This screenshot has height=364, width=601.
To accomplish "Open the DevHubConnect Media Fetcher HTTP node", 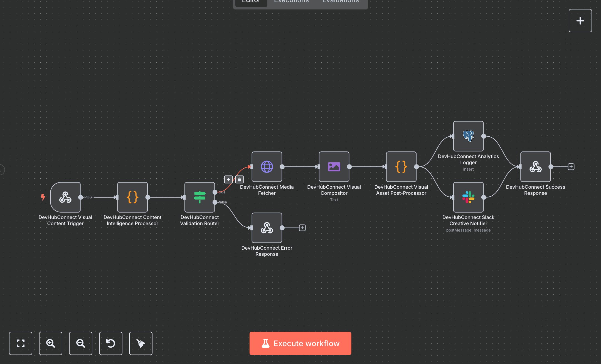I will coord(267,167).
